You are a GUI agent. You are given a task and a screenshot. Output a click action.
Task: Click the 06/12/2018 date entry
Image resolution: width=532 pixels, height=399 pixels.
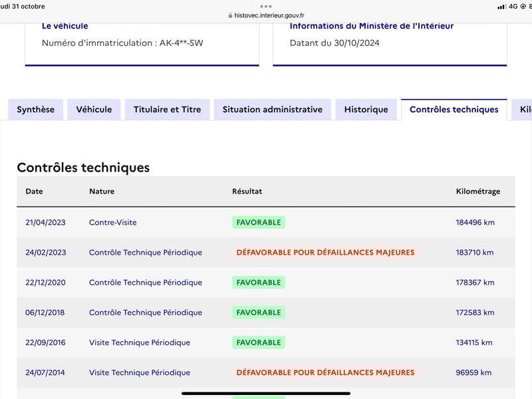(x=45, y=313)
